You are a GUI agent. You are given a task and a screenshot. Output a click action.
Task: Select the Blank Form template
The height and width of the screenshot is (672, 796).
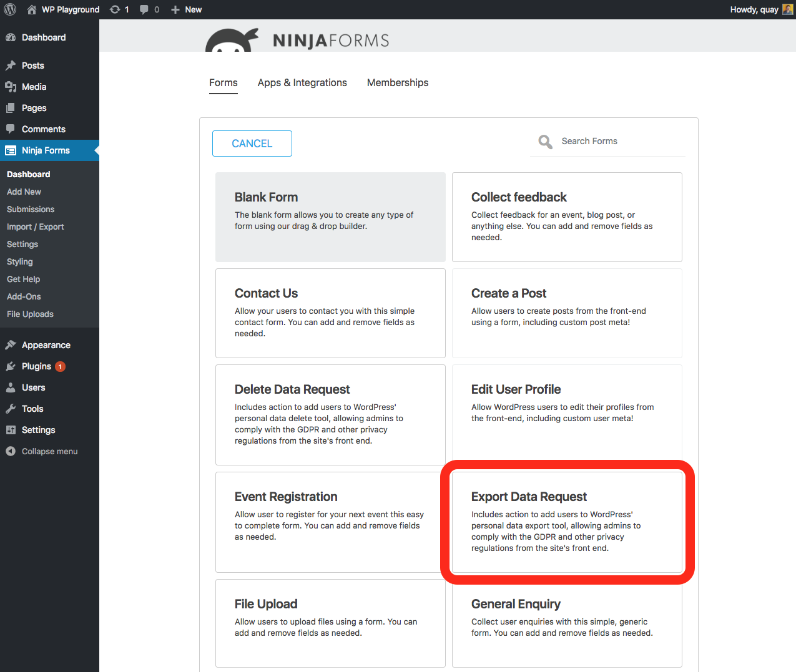330,217
